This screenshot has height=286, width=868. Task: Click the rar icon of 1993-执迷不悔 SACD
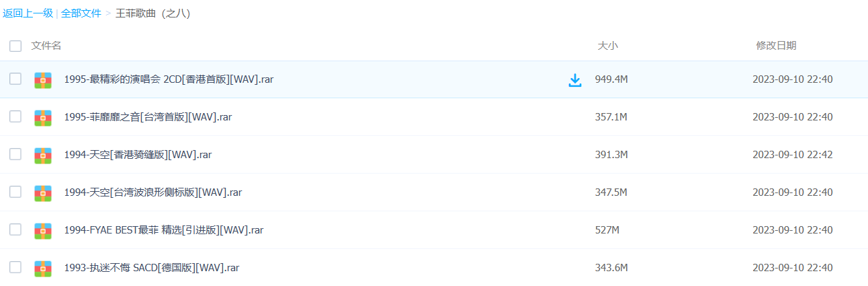(43, 268)
